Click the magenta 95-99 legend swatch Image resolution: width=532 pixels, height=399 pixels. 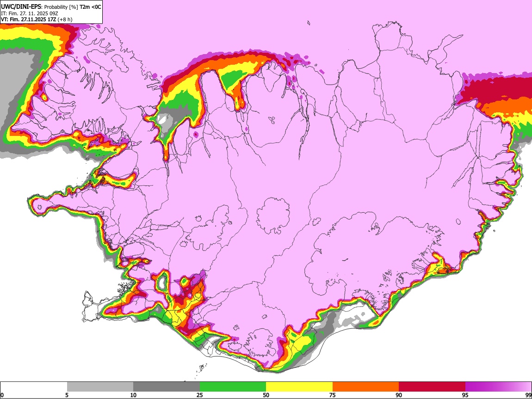(x=498, y=387)
